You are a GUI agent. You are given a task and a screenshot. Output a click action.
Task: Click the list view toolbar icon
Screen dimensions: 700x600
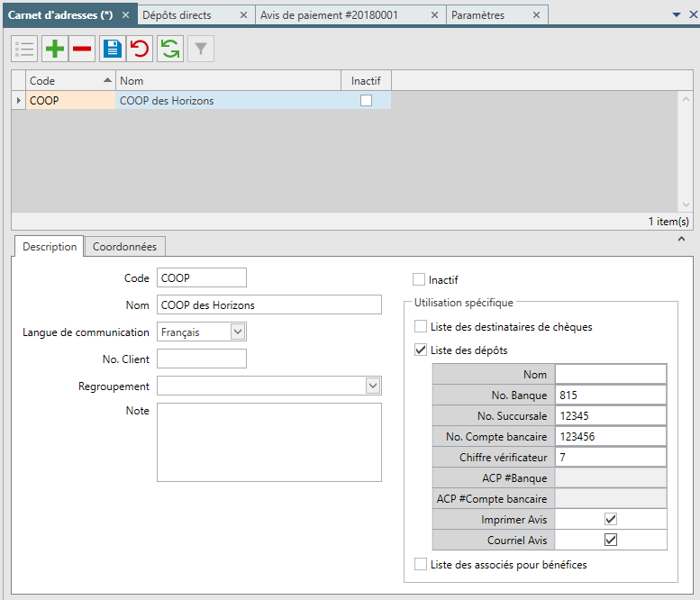24,49
